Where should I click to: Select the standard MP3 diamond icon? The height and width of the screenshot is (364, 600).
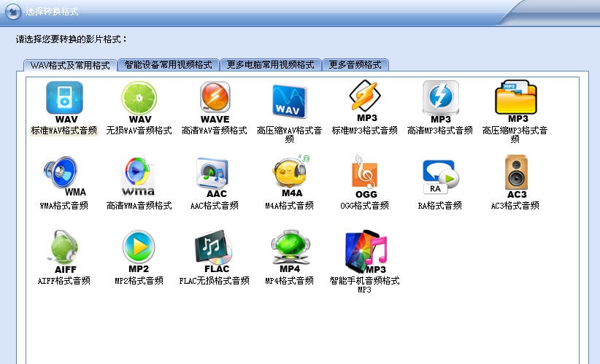pos(365,101)
